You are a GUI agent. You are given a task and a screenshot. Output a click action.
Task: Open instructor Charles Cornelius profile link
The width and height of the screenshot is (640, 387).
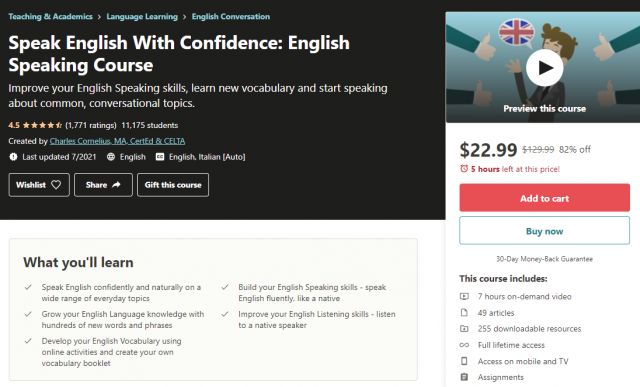point(117,141)
